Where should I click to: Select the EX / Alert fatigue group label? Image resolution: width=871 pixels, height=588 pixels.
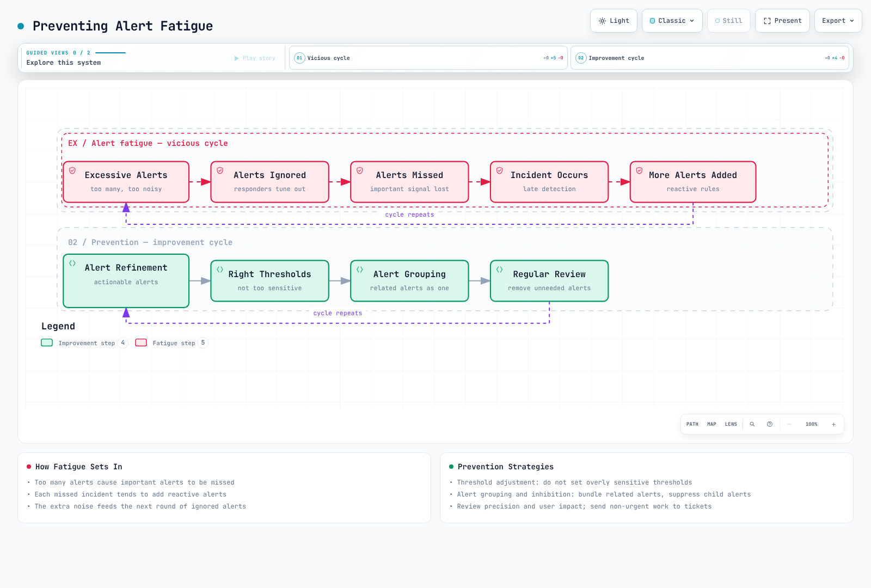[x=148, y=143]
